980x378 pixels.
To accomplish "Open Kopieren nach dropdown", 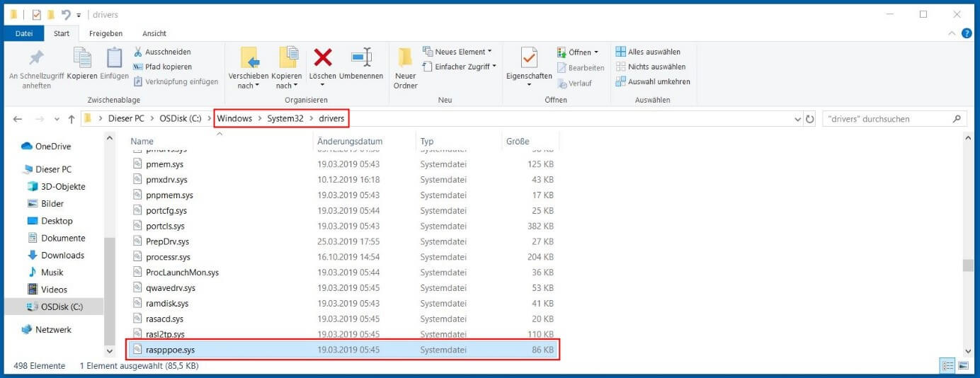I will (286, 69).
